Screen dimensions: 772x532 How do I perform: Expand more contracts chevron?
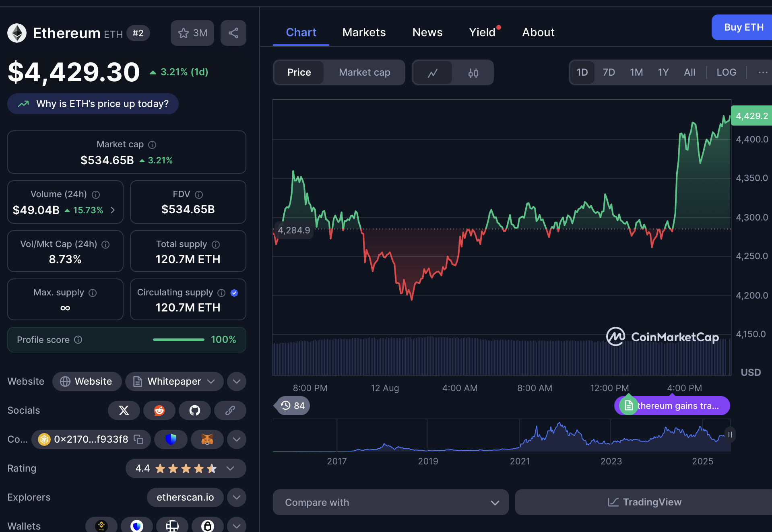point(237,439)
